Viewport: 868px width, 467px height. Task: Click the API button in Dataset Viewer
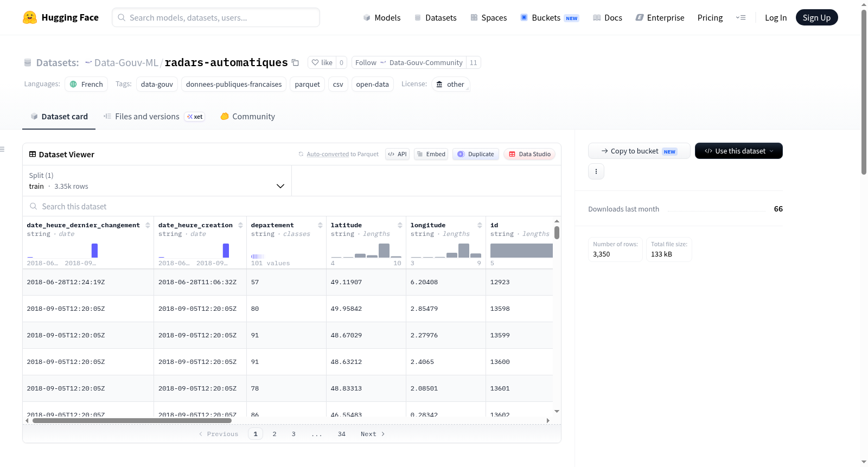[398, 154]
